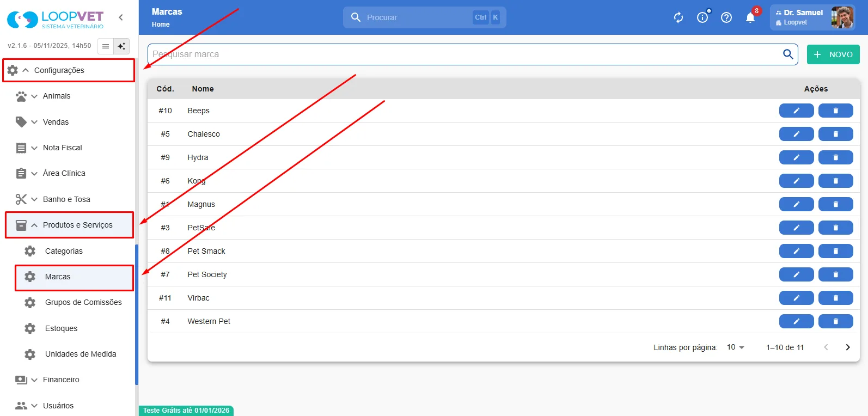Delete the Kong brand with trash button
Image resolution: width=868 pixels, height=416 pixels.
coord(835,181)
